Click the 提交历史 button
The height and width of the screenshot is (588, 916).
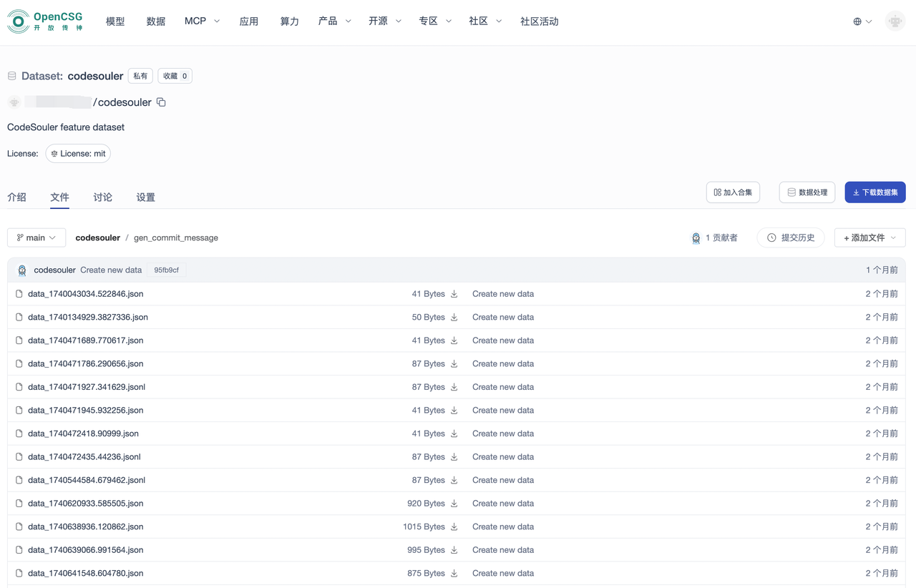pos(791,237)
